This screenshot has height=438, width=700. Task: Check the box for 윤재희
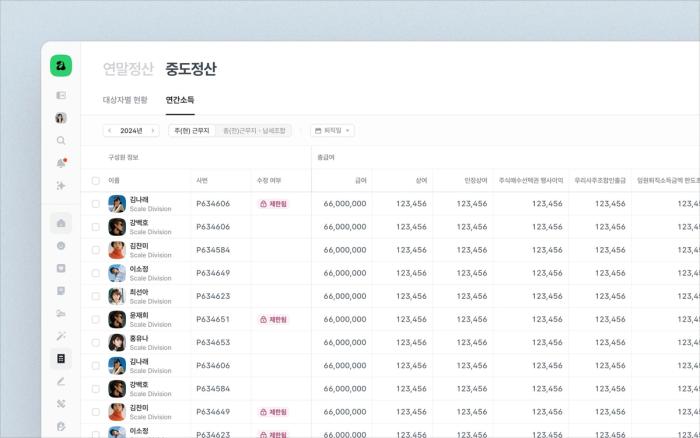pos(96,319)
